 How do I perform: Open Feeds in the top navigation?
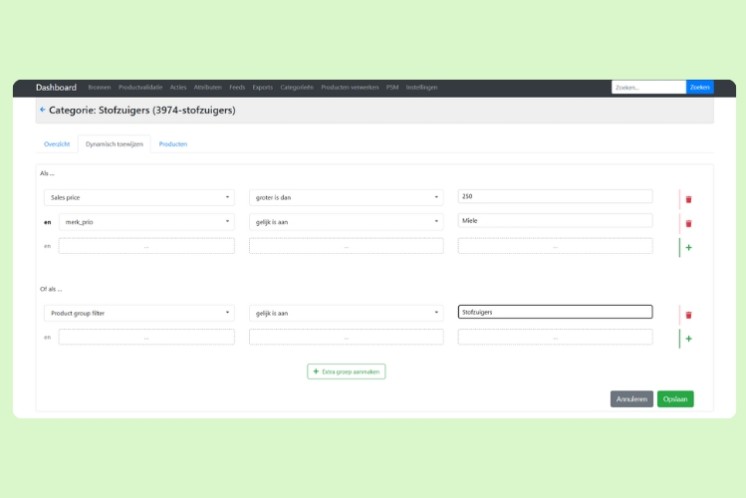237,88
